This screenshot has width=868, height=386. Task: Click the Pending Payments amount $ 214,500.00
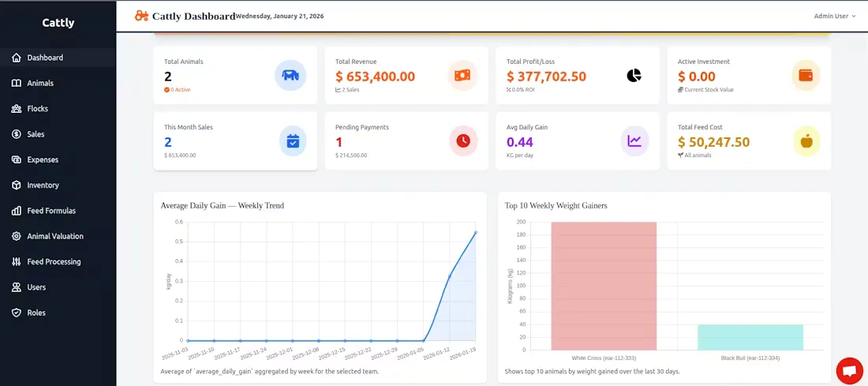click(x=351, y=156)
